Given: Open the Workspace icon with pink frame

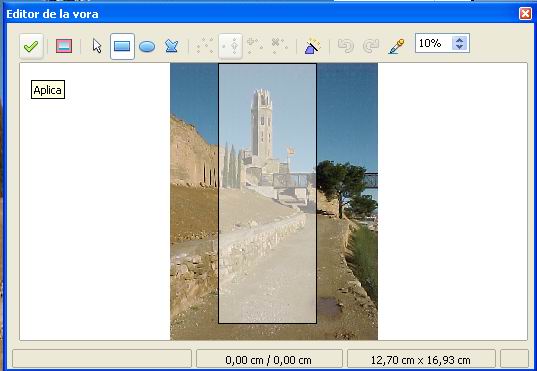Looking at the screenshot, I should pos(64,46).
